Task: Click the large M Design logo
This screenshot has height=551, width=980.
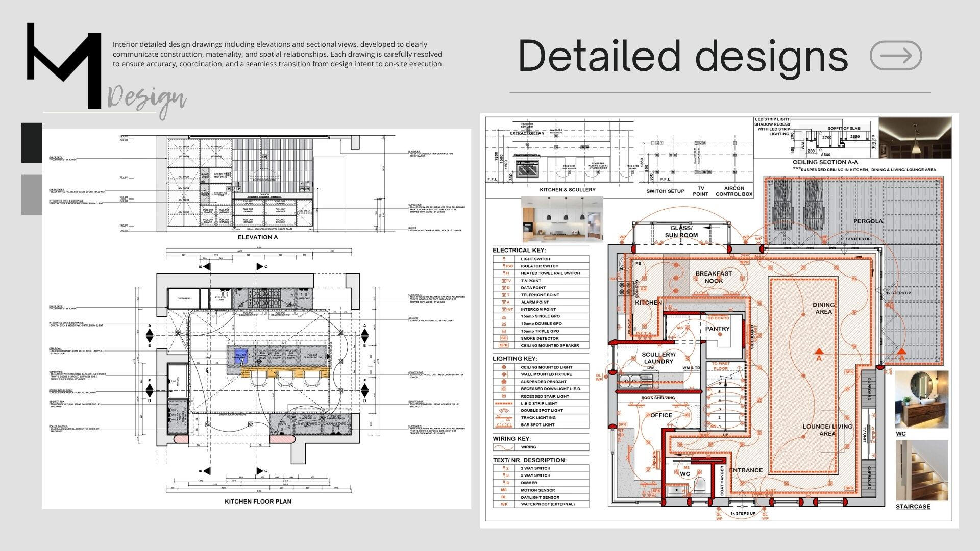Action: [x=65, y=66]
